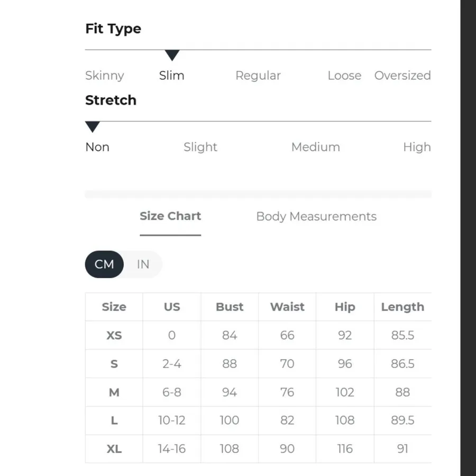476x476 pixels.
Task: Click the Length column header
Action: coord(402,307)
